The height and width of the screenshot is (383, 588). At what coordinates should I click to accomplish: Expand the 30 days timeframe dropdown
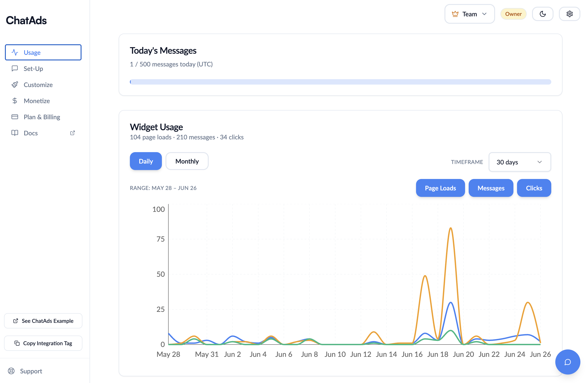519,162
